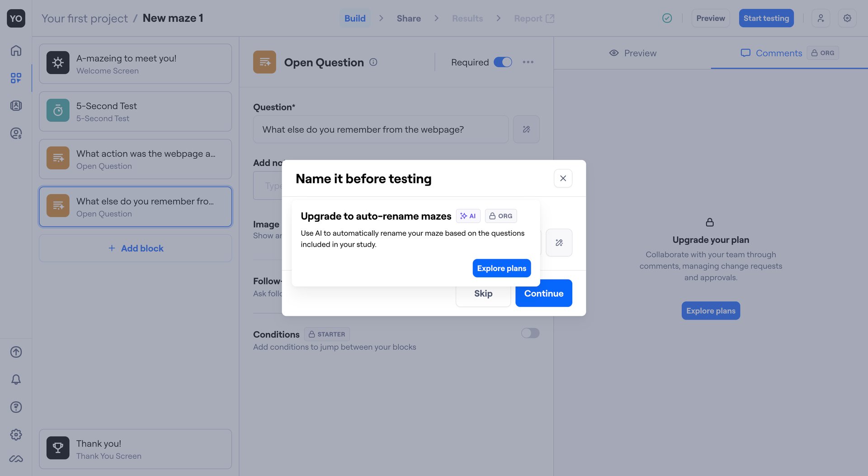Click the notifications bell icon

[x=16, y=380]
